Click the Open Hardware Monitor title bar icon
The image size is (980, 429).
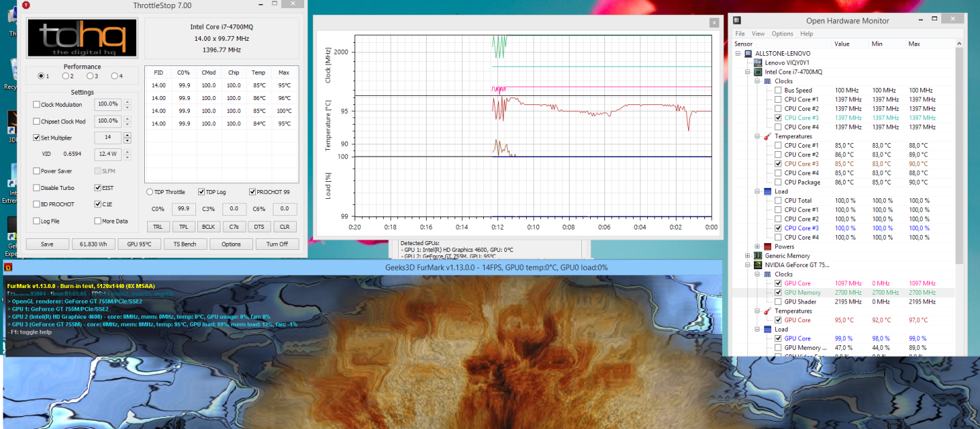pos(736,21)
